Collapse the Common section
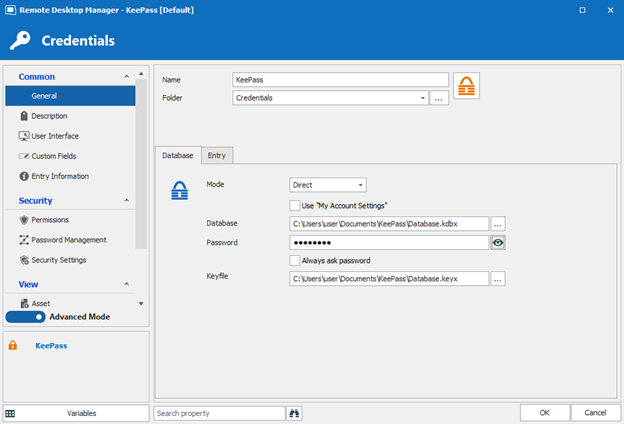The image size is (624, 424). tap(127, 77)
